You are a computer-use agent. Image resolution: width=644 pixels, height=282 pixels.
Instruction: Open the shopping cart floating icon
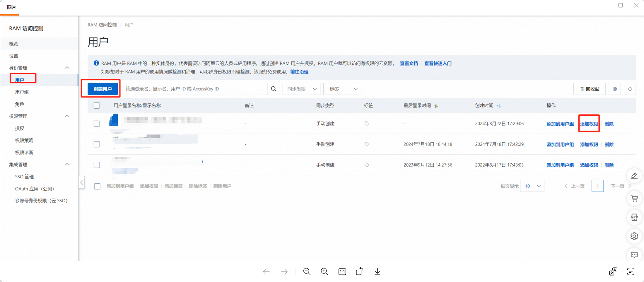tap(634, 199)
